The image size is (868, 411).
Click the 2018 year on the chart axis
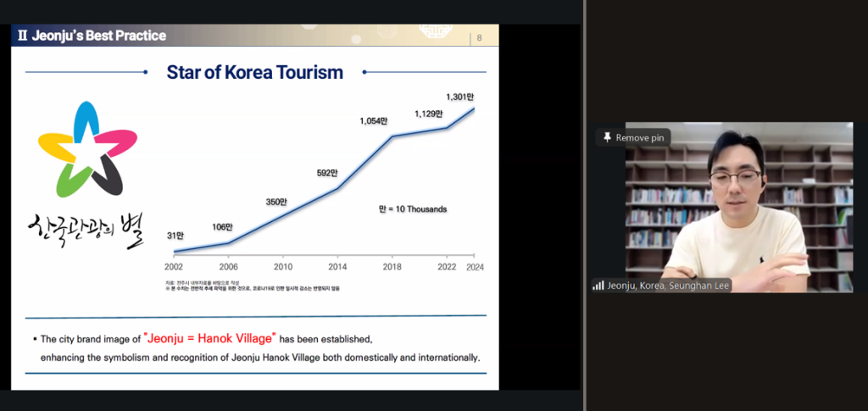pos(392,266)
